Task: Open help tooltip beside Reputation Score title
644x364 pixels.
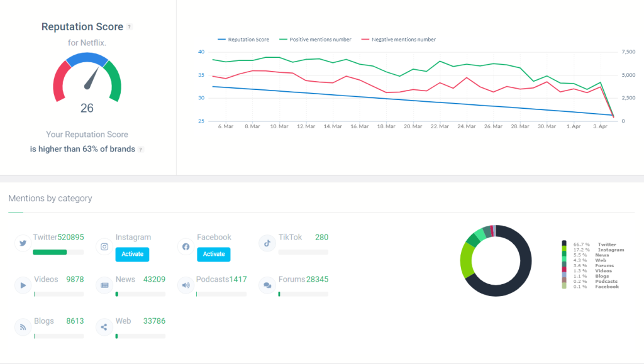Action: tap(130, 27)
